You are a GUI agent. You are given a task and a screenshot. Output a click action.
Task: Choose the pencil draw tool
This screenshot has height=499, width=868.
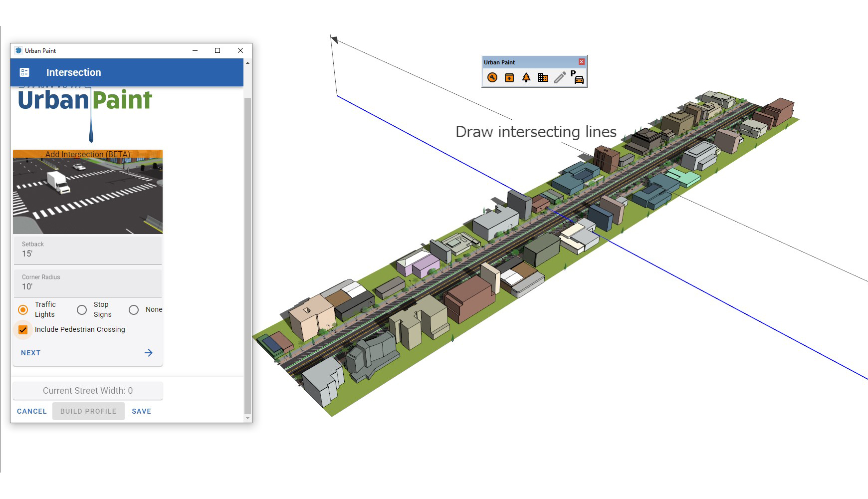[x=560, y=77]
